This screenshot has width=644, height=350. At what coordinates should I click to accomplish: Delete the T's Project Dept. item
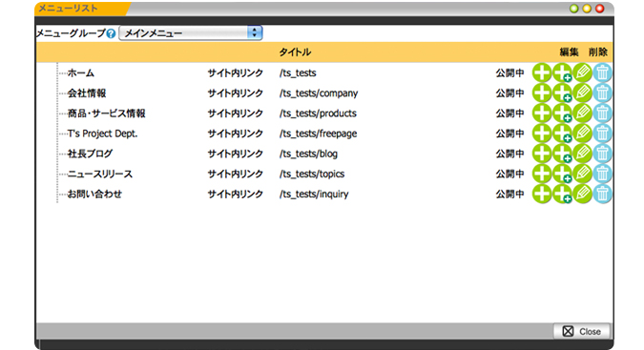[602, 133]
